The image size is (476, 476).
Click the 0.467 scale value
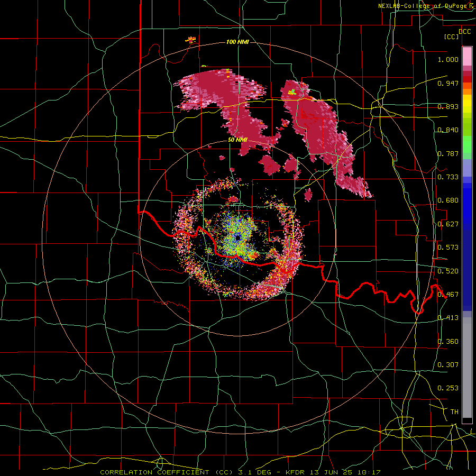(448, 295)
